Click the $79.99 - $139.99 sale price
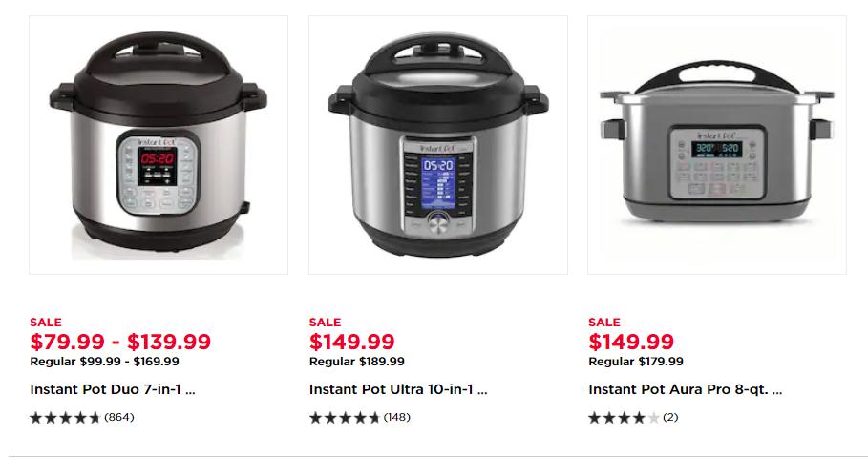The image size is (868, 458). click(x=120, y=342)
